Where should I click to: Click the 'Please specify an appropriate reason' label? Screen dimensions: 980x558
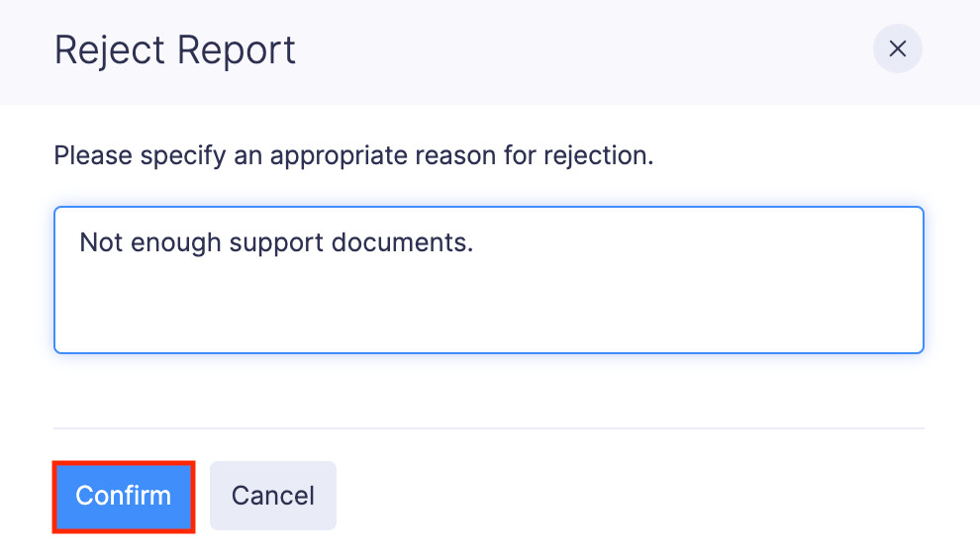pos(353,156)
